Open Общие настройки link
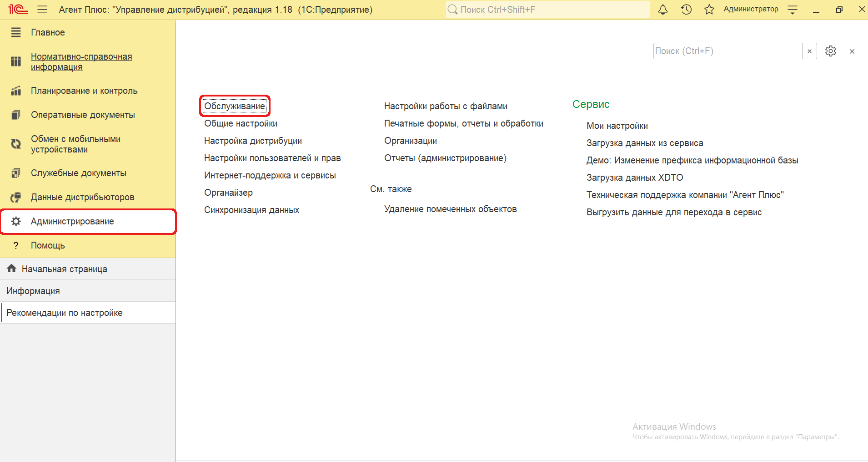Image resolution: width=868 pixels, height=462 pixels. (x=241, y=123)
